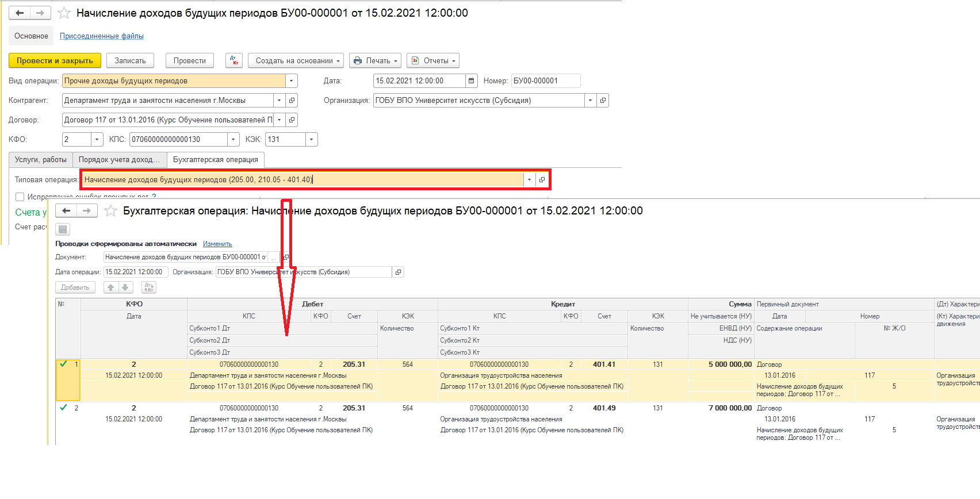
Task: Open the Порядок учета доход... tab
Action: pyautogui.click(x=119, y=160)
